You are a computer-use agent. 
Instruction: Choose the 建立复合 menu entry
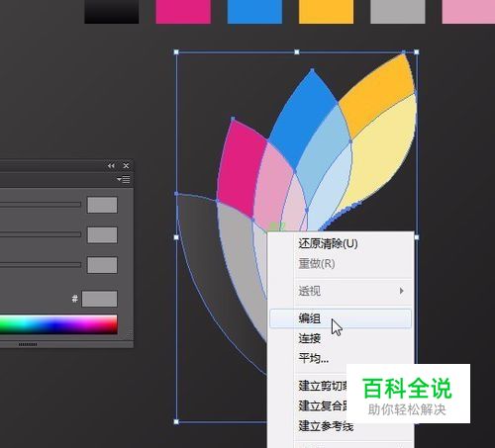(323, 405)
